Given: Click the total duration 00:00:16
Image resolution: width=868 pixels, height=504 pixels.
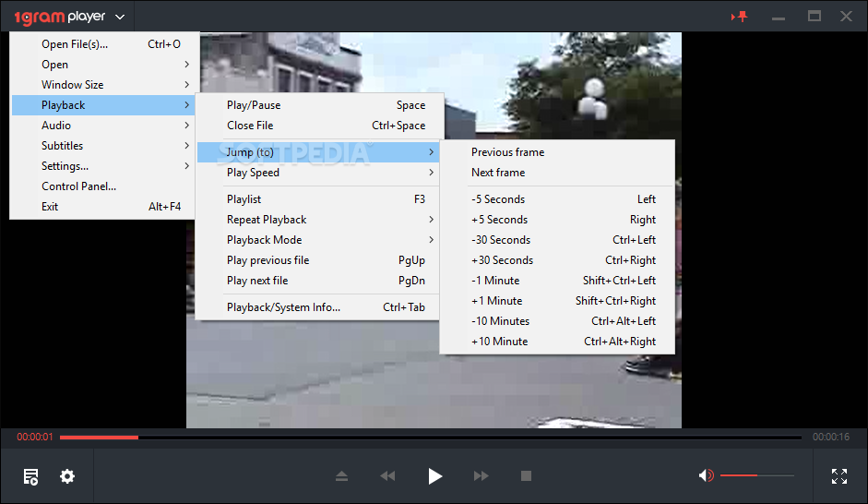Looking at the screenshot, I should coord(831,437).
